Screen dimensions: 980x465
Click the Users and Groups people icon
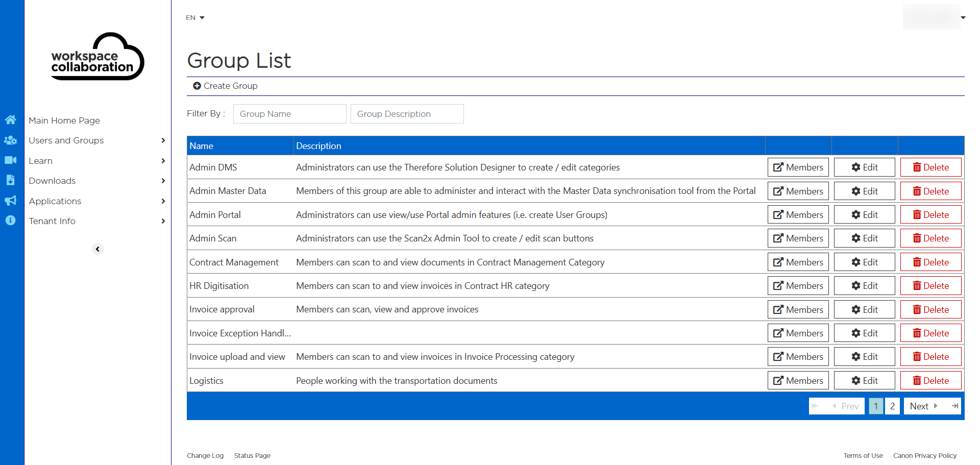coord(10,140)
